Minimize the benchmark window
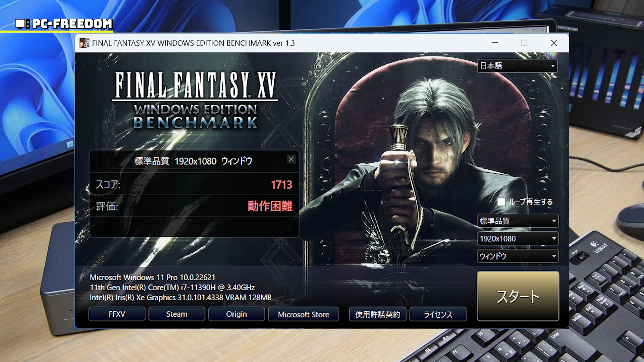This screenshot has width=644, height=362. click(x=495, y=43)
